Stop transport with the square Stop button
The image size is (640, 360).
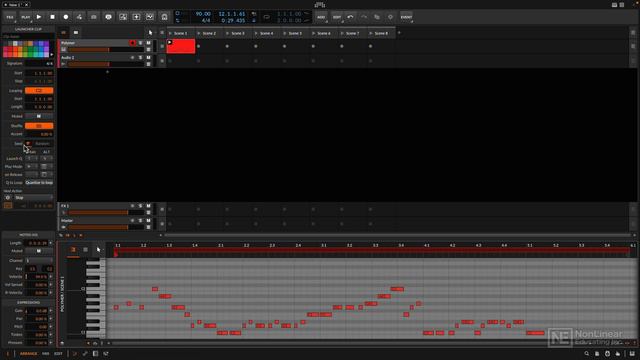(x=52, y=17)
